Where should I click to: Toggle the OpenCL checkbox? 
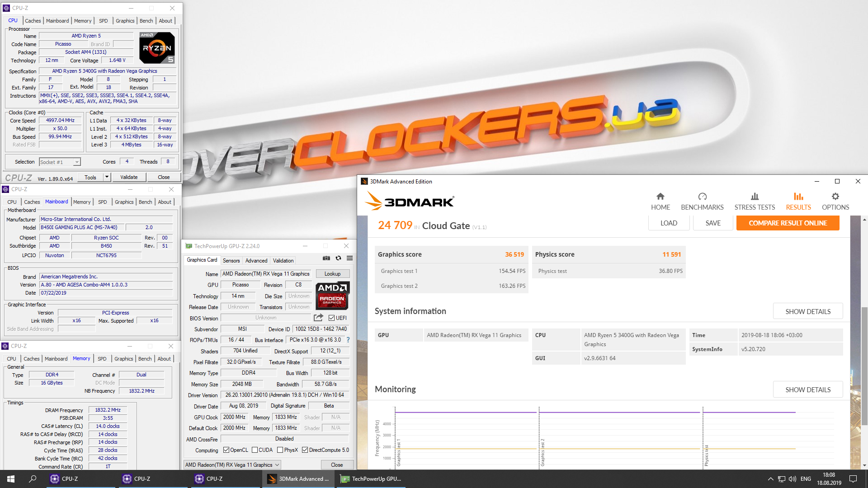click(x=226, y=450)
